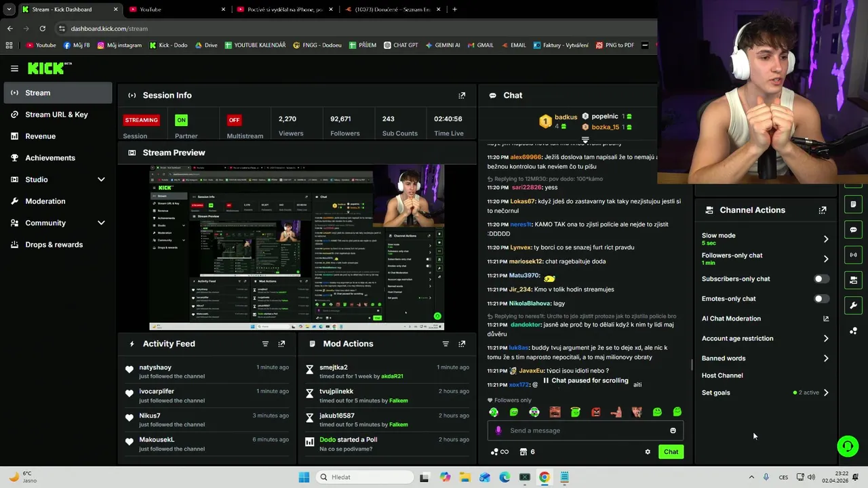
Task: Send message with the green Chat button
Action: pos(671,452)
